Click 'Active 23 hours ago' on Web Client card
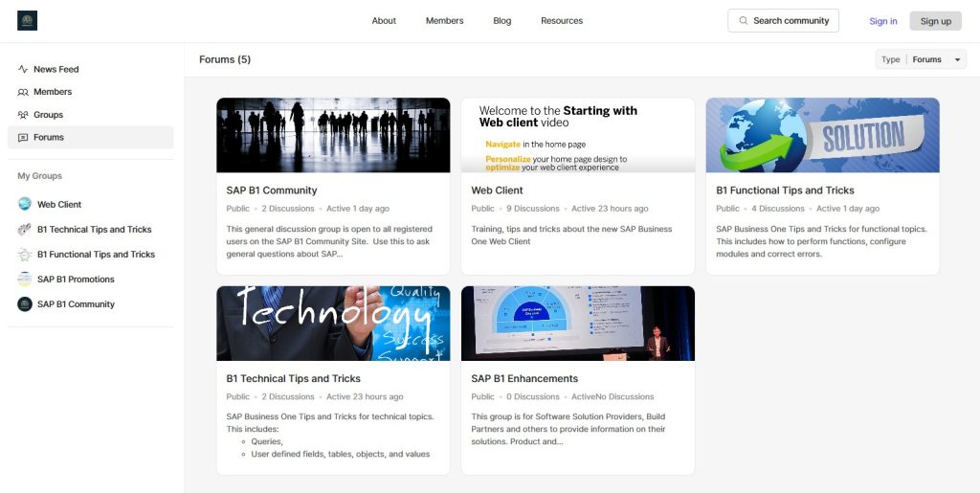Image resolution: width=980 pixels, height=493 pixels. (610, 209)
